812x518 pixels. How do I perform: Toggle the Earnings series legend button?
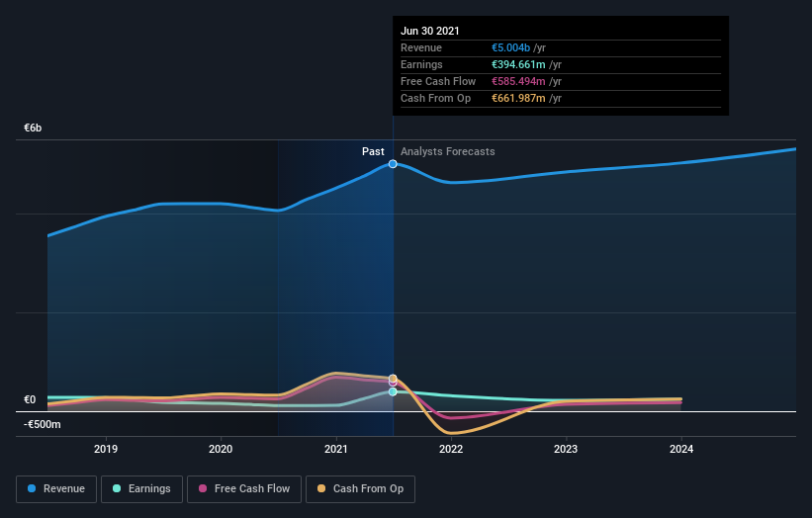[141, 489]
